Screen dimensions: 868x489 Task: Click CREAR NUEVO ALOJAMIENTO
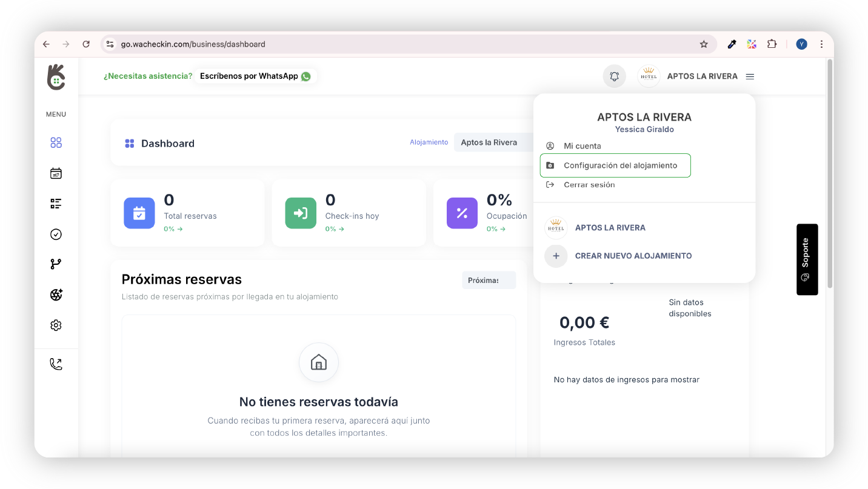pos(633,256)
